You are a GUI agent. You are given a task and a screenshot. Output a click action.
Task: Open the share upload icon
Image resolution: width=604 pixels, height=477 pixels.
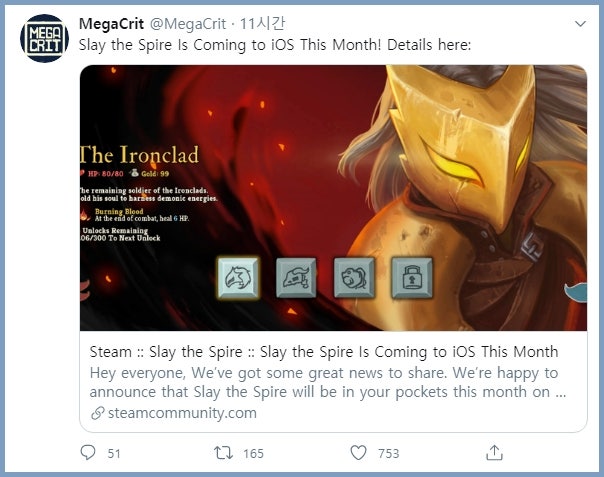click(x=494, y=453)
